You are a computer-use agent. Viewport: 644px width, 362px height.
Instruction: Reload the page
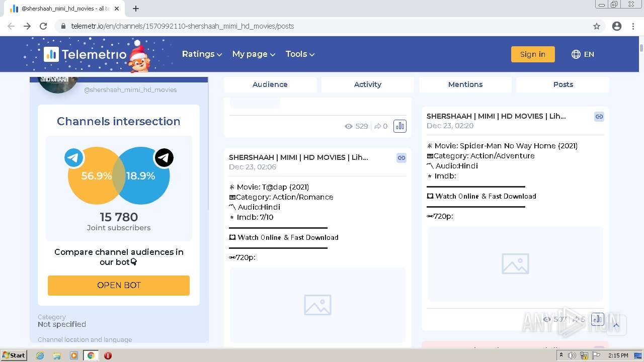(x=43, y=26)
